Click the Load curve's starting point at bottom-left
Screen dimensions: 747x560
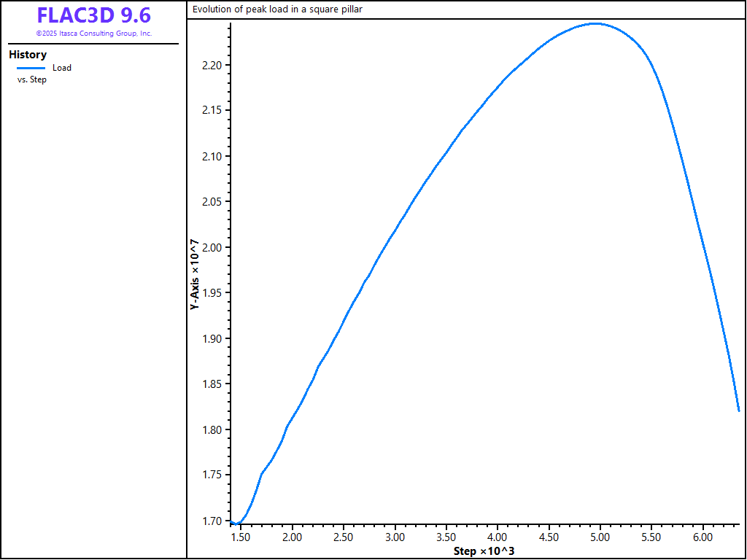click(x=231, y=522)
